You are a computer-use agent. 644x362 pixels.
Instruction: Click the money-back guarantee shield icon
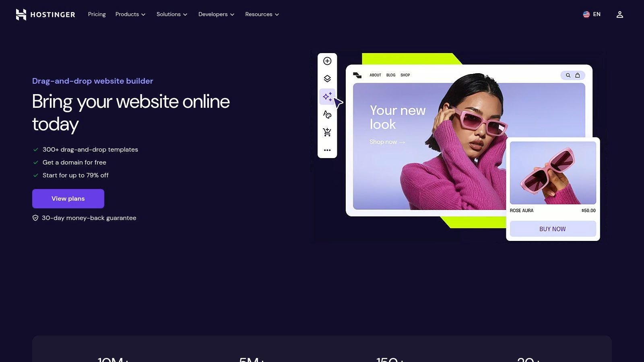pyautogui.click(x=35, y=218)
